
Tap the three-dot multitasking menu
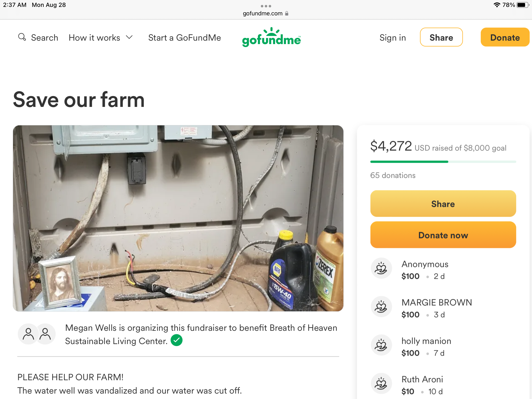click(266, 6)
